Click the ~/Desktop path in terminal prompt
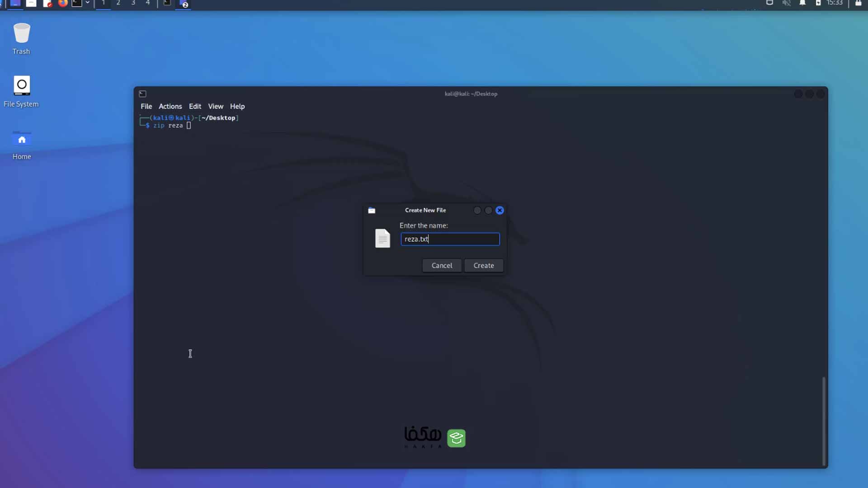The image size is (868, 488). click(x=218, y=118)
